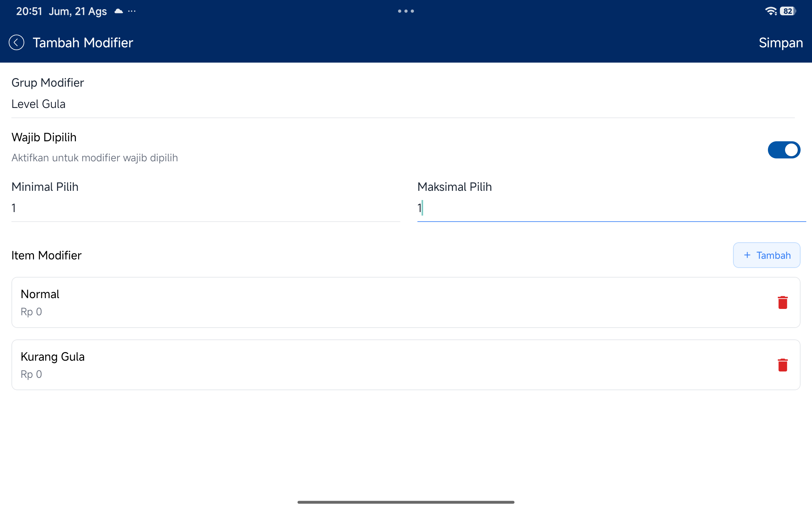Viewport: 812px width, 508px height.
Task: Click the Wajib Dipilih label
Action: [x=44, y=137]
